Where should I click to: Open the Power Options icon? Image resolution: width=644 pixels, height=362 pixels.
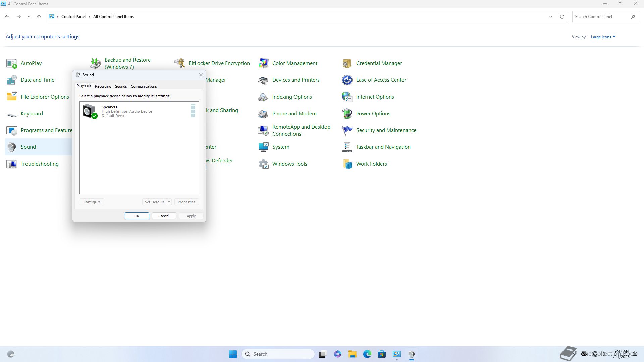[x=347, y=114]
